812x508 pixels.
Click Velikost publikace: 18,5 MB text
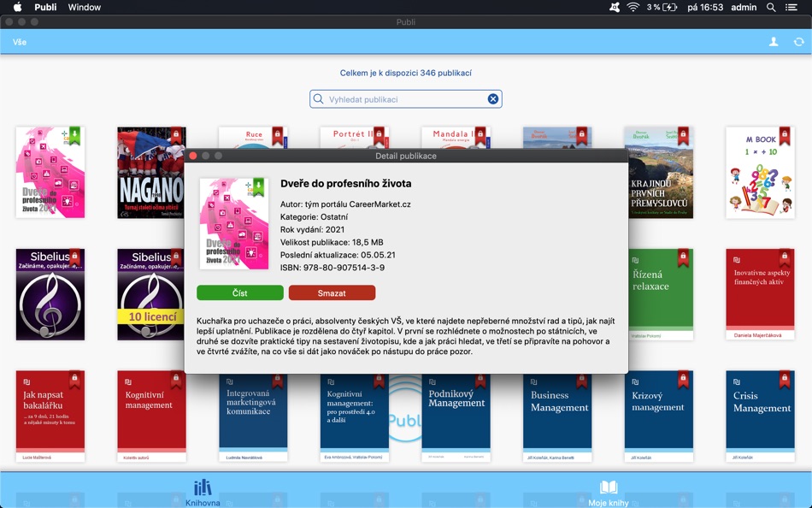332,242
